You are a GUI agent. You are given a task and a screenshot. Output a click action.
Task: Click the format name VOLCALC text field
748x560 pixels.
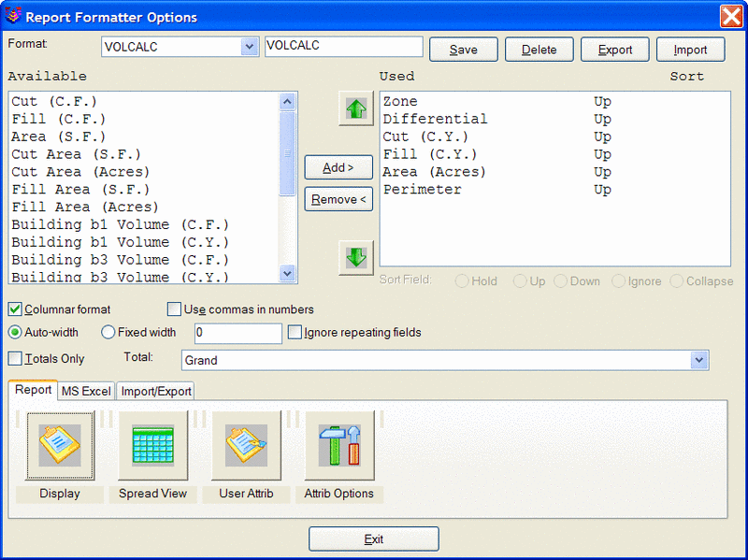click(x=343, y=46)
